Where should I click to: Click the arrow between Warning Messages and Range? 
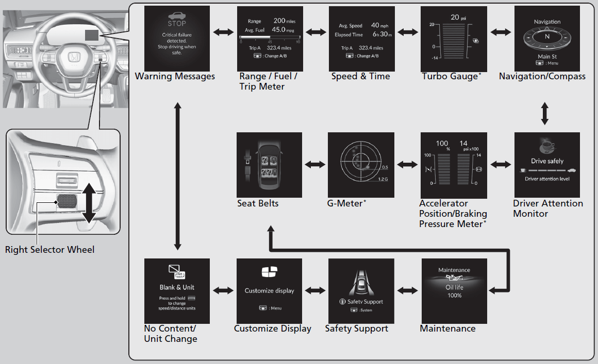click(x=223, y=32)
